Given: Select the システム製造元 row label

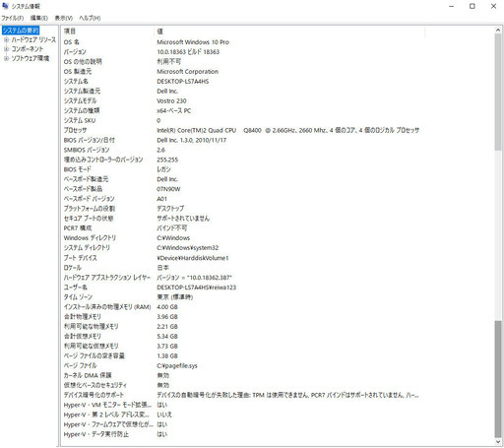Looking at the screenshot, I should coord(82,91).
